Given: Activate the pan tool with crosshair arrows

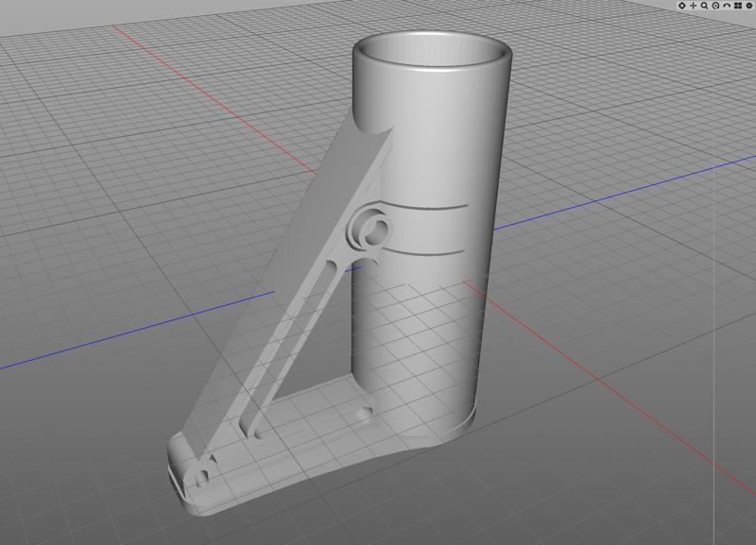Looking at the screenshot, I should click(693, 6).
